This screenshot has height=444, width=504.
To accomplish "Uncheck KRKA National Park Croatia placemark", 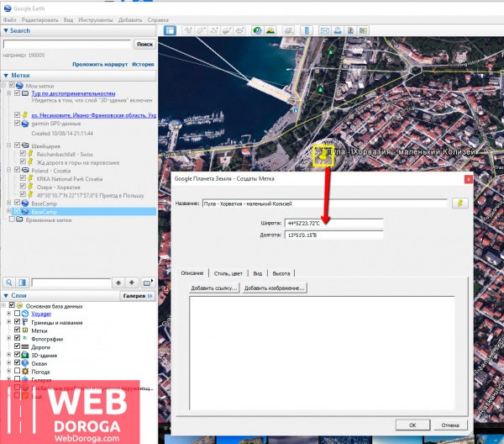I will tap(23, 178).
